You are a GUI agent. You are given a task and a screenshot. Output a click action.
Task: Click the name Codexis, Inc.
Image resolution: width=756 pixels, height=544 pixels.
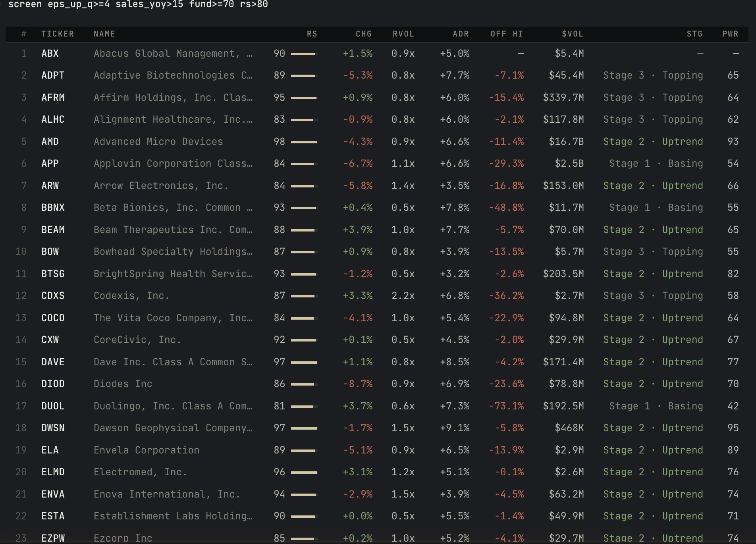[132, 296]
